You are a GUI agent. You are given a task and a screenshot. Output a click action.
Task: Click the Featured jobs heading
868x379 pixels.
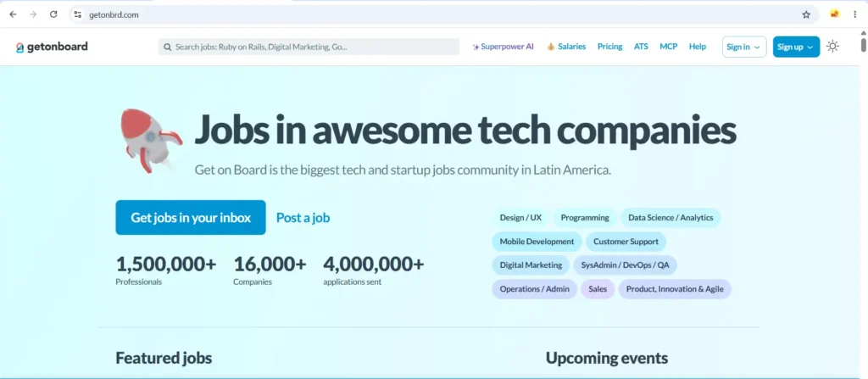point(164,358)
